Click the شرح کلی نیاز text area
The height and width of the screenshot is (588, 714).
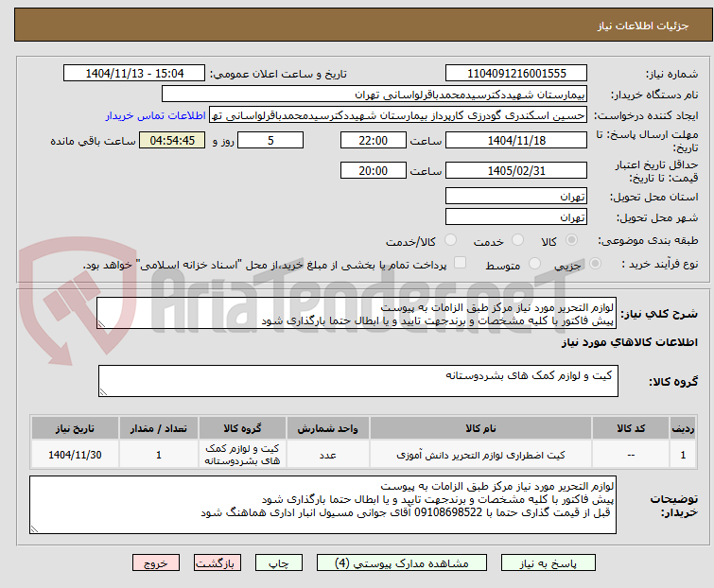357,313
